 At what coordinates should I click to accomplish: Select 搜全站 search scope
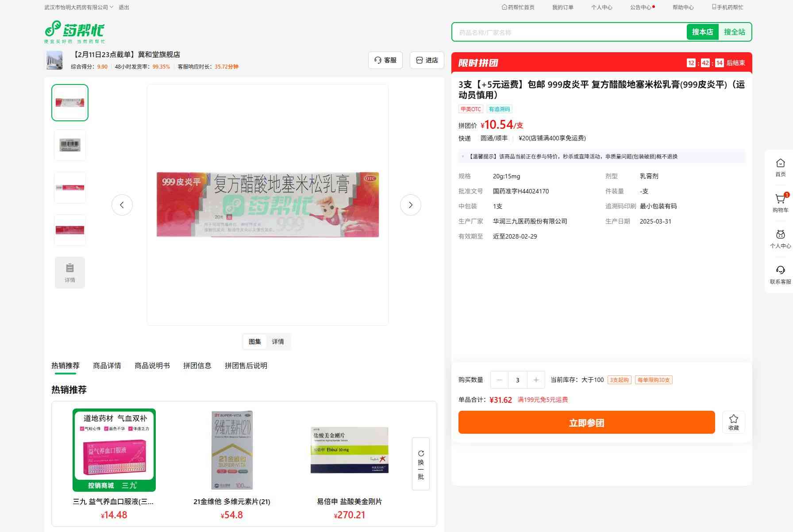pos(734,32)
